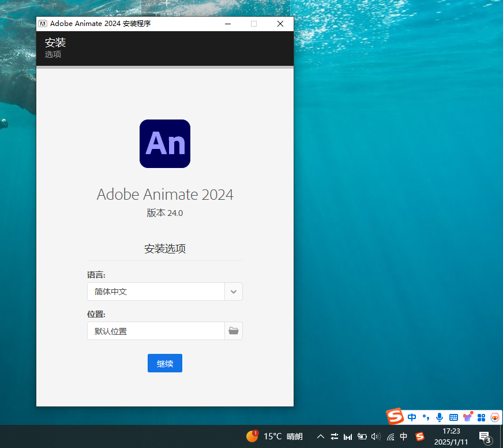Click the Sogou S icon in system tray
This screenshot has width=503, height=448.
(x=419, y=436)
